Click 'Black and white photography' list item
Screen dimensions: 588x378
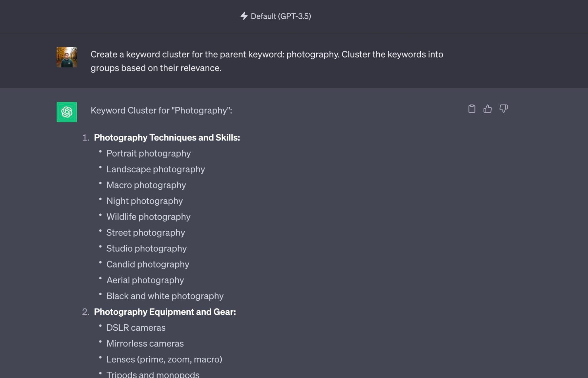click(165, 296)
